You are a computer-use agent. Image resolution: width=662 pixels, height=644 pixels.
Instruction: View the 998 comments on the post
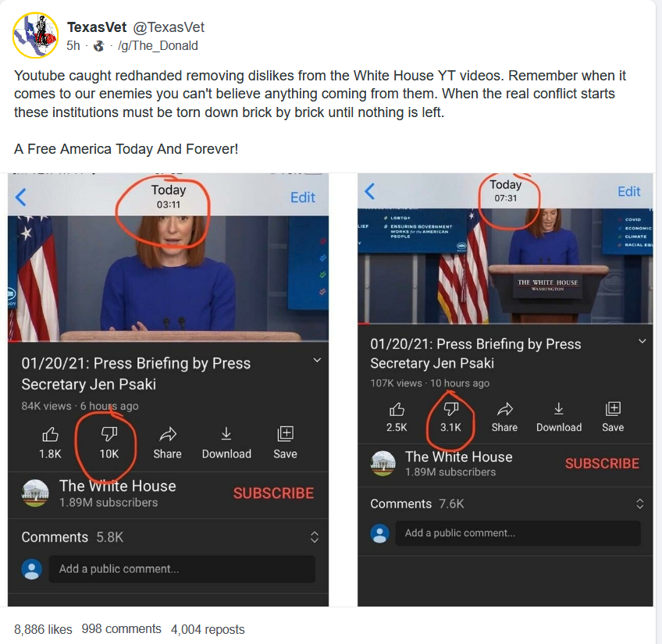pos(122,629)
